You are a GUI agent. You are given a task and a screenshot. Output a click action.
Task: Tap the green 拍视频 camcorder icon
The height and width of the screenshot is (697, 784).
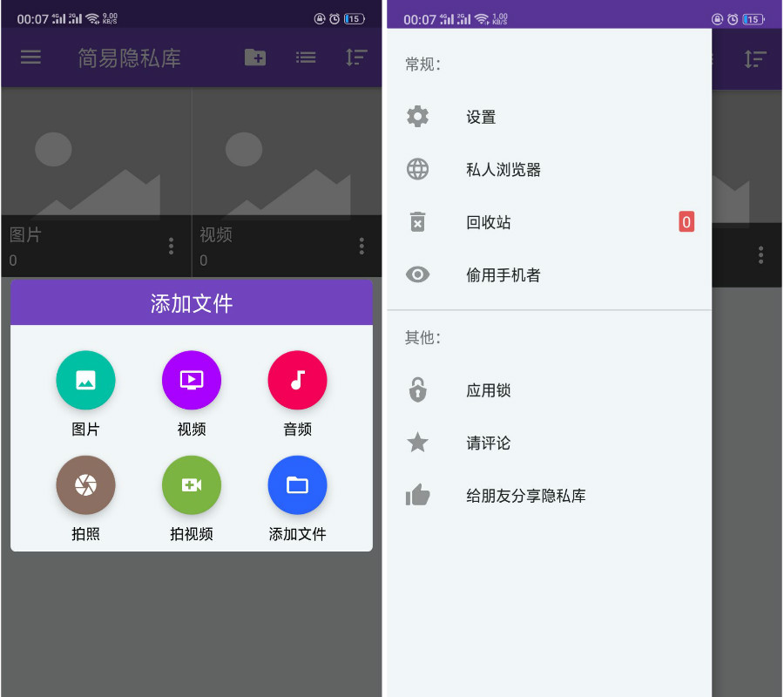(192, 485)
